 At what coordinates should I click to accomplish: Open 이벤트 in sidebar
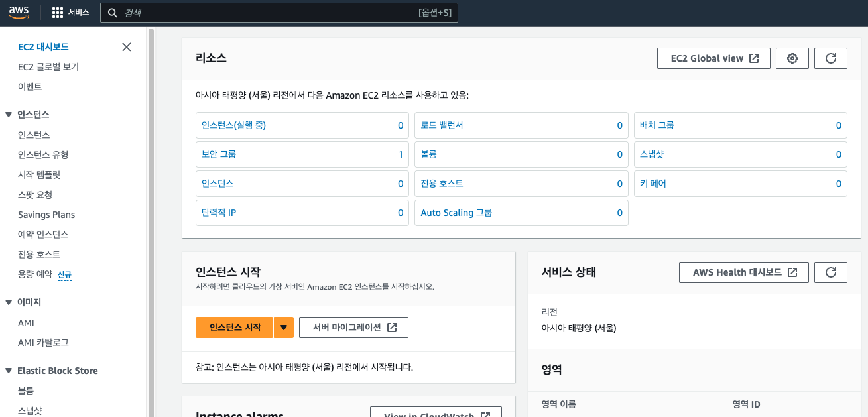(30, 87)
